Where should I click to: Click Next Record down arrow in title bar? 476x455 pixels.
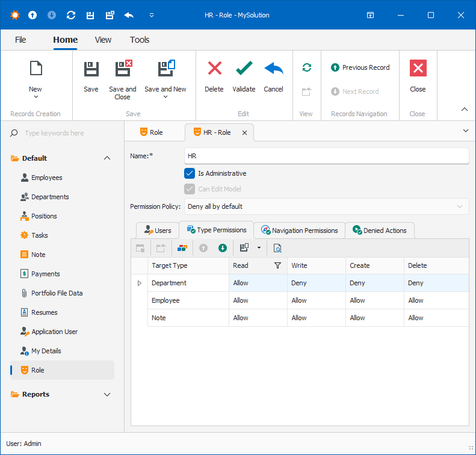pyautogui.click(x=52, y=15)
